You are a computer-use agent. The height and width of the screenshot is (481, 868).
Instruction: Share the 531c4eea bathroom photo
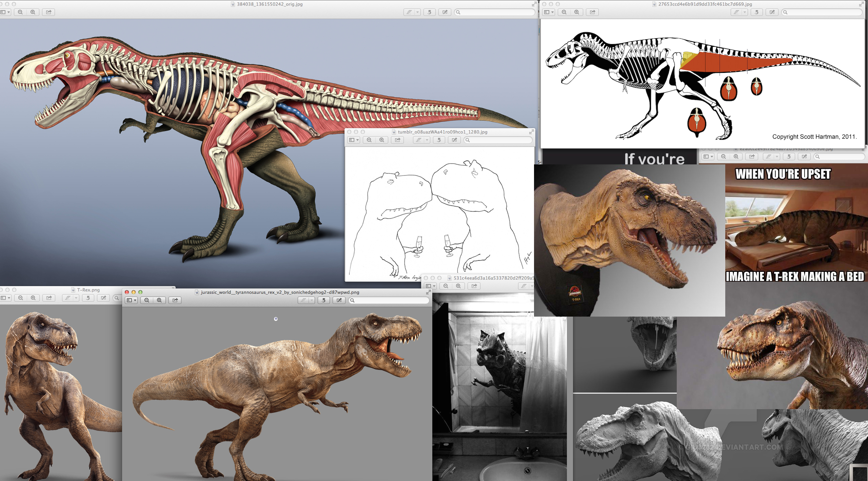[474, 286]
